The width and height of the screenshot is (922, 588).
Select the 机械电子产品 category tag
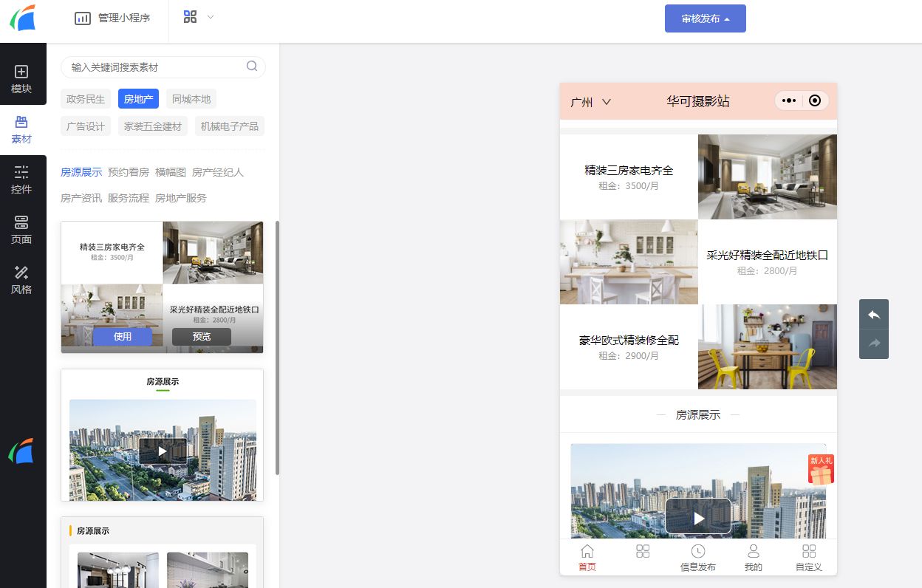point(230,126)
